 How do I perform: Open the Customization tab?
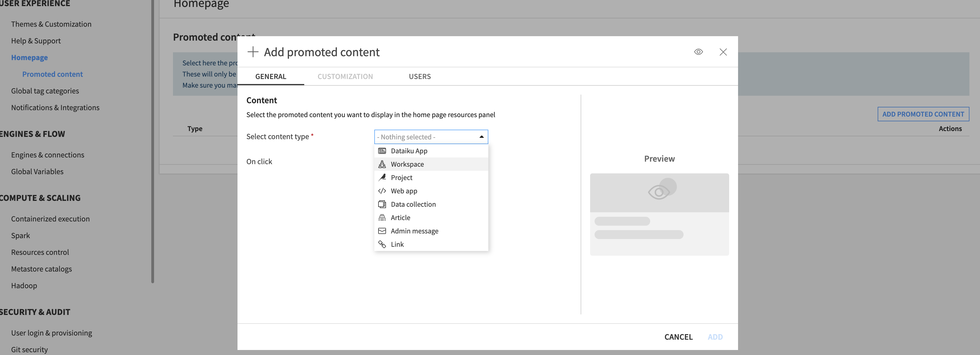tap(345, 77)
